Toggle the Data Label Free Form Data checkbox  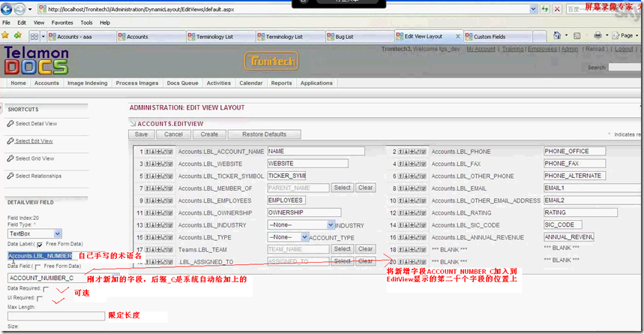(40, 245)
